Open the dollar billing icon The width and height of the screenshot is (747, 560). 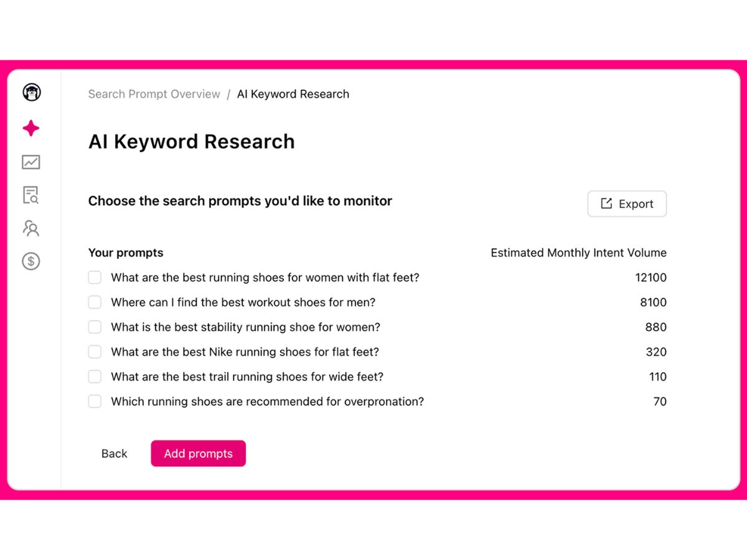click(x=31, y=261)
